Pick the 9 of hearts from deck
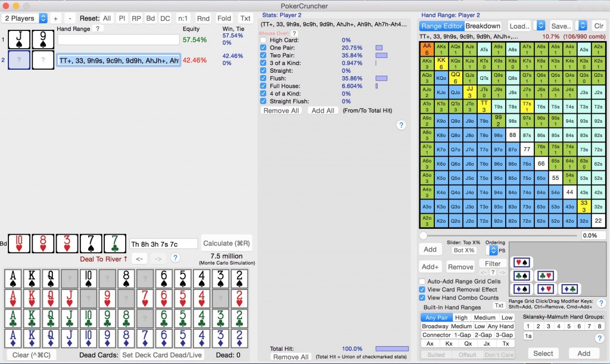 [x=107, y=298]
